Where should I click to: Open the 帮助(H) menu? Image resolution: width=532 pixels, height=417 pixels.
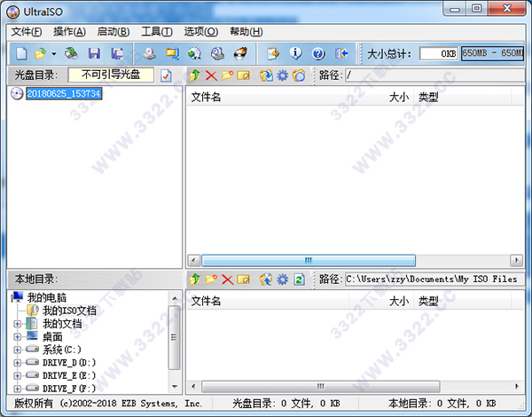(x=246, y=32)
